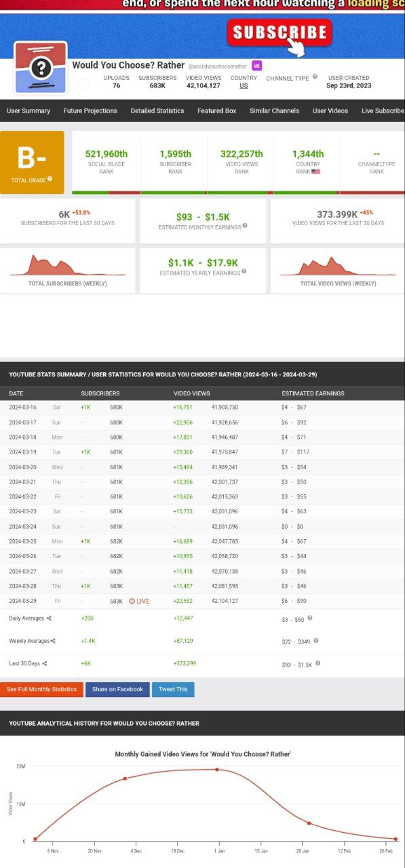
Task: Click the 521,960th Social Blade Rank value
Action: pos(107,154)
